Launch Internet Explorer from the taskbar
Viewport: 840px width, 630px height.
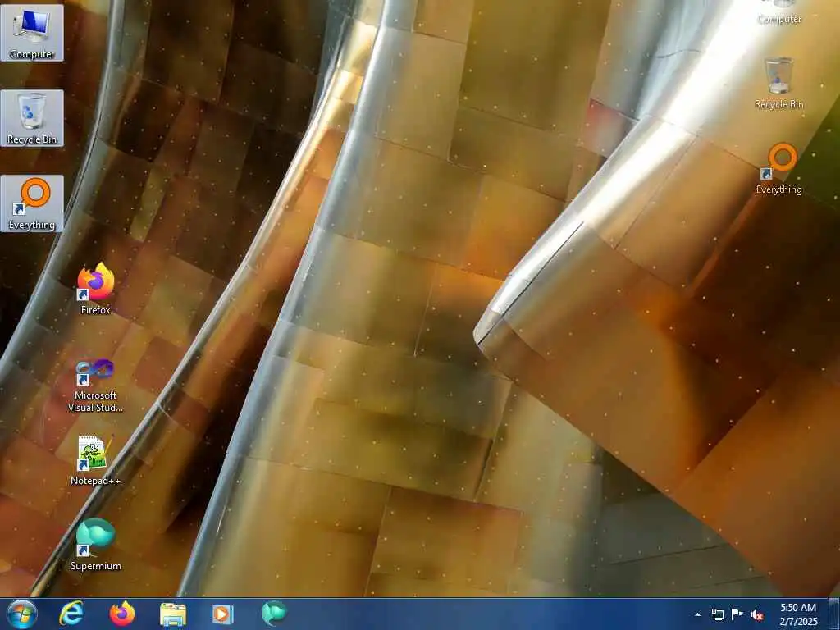coord(71,614)
